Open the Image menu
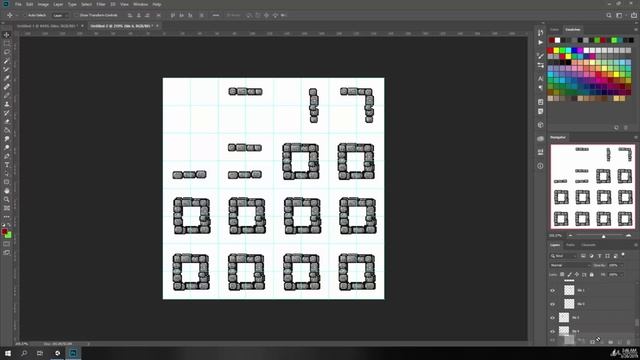640x360 pixels. click(x=43, y=4)
